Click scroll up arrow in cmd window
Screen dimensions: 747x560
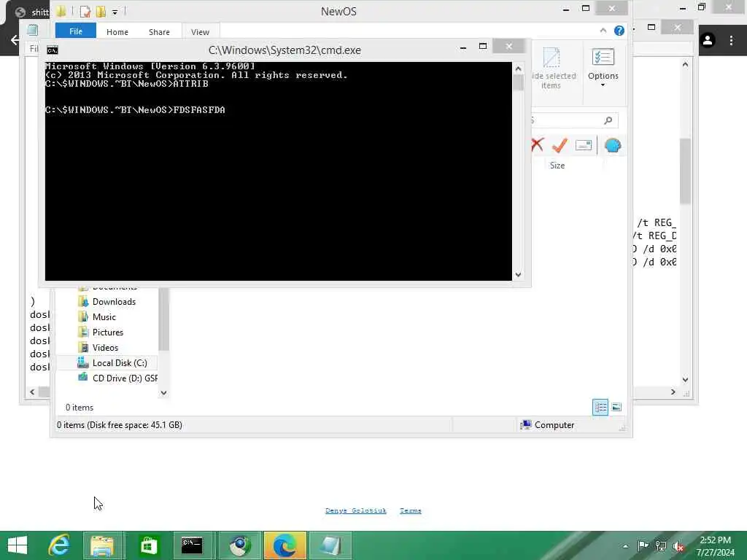pos(519,69)
